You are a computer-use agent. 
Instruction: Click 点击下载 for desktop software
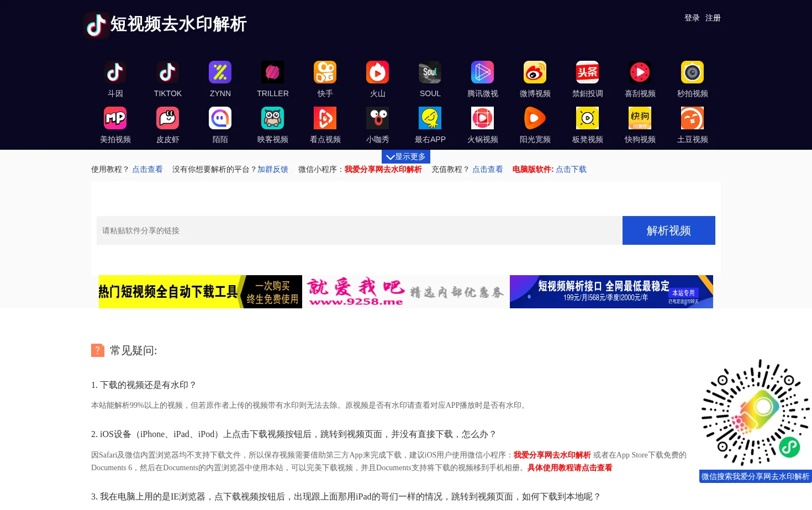(571, 170)
